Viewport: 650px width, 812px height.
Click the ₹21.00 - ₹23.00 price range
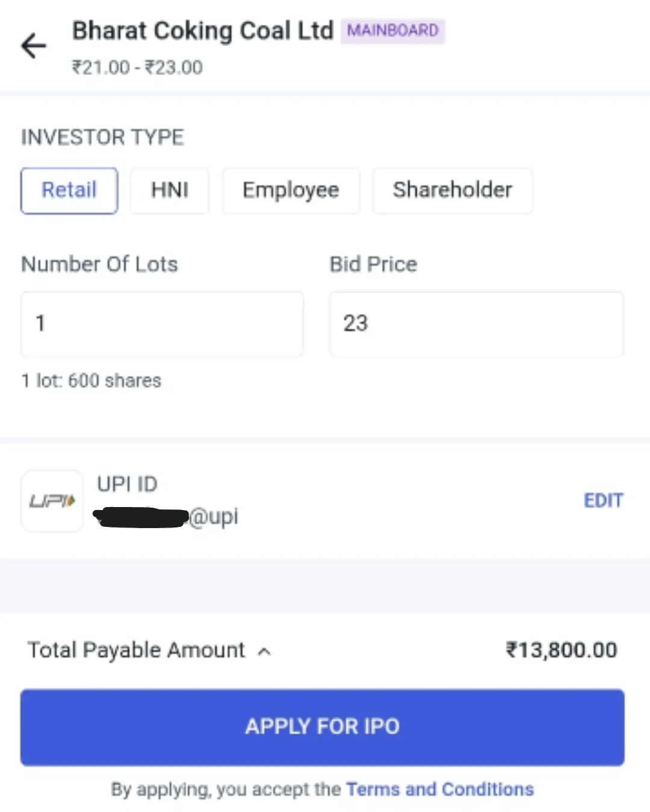pyautogui.click(x=137, y=67)
